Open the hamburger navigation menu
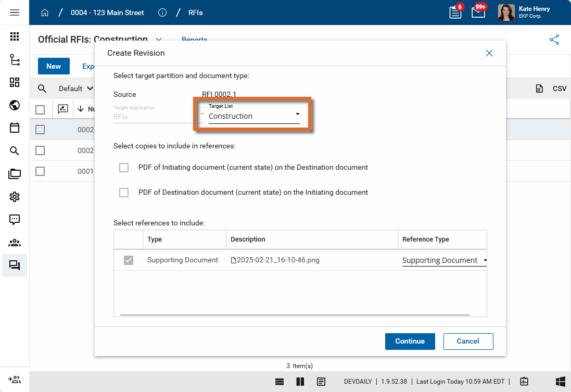This screenshot has height=392, width=571. [15, 12]
